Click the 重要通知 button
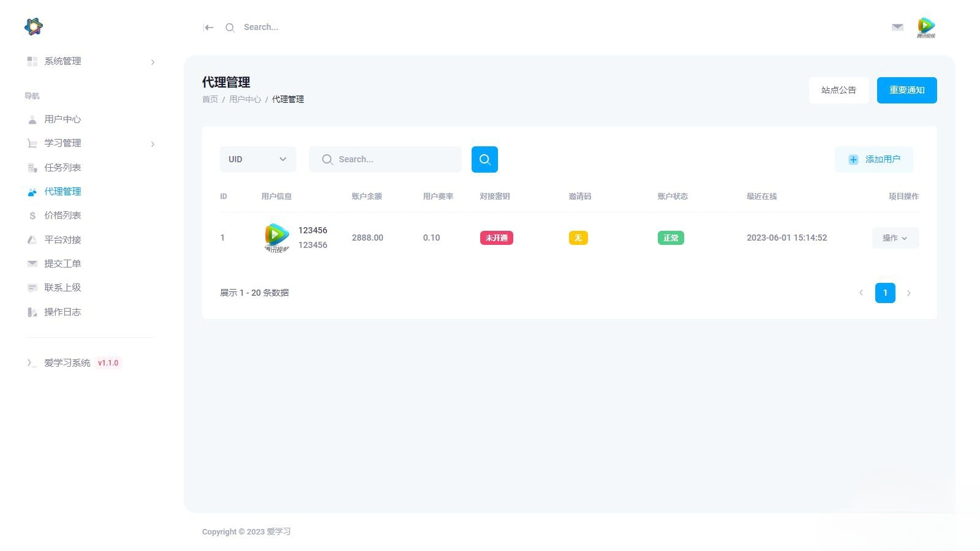The height and width of the screenshot is (551, 980). point(907,90)
